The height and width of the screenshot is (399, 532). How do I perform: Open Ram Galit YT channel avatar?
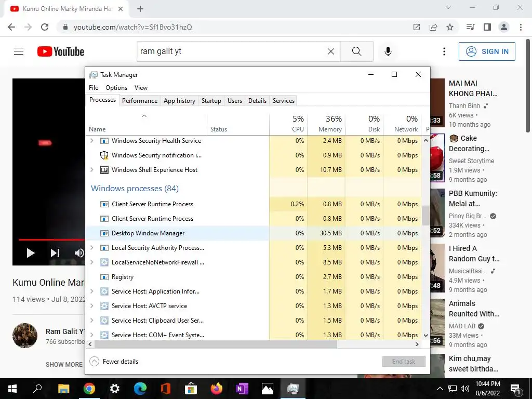tap(25, 336)
